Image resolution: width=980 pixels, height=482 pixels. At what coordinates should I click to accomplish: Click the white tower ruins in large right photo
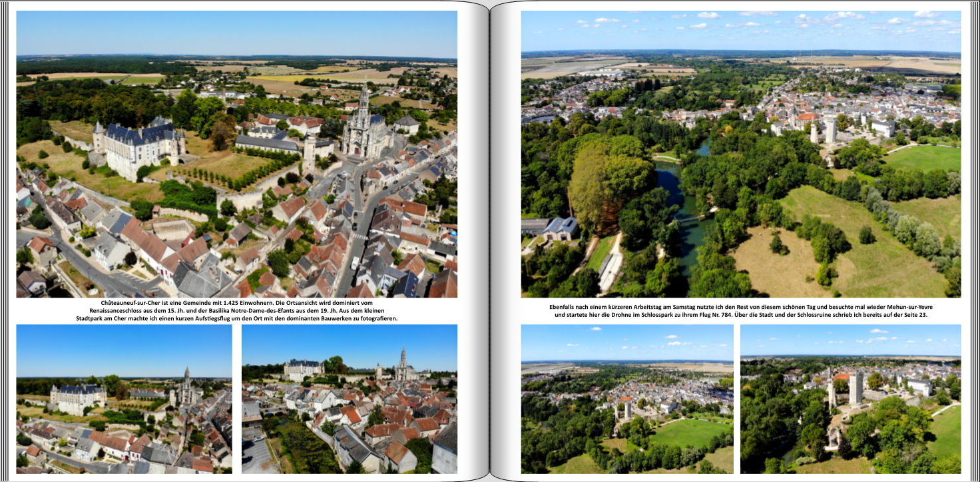click(830, 130)
